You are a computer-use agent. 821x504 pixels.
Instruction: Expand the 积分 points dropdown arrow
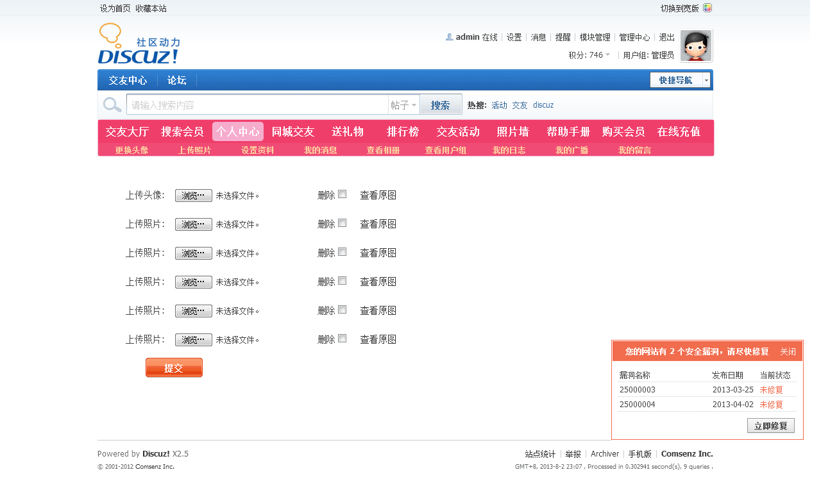607,55
